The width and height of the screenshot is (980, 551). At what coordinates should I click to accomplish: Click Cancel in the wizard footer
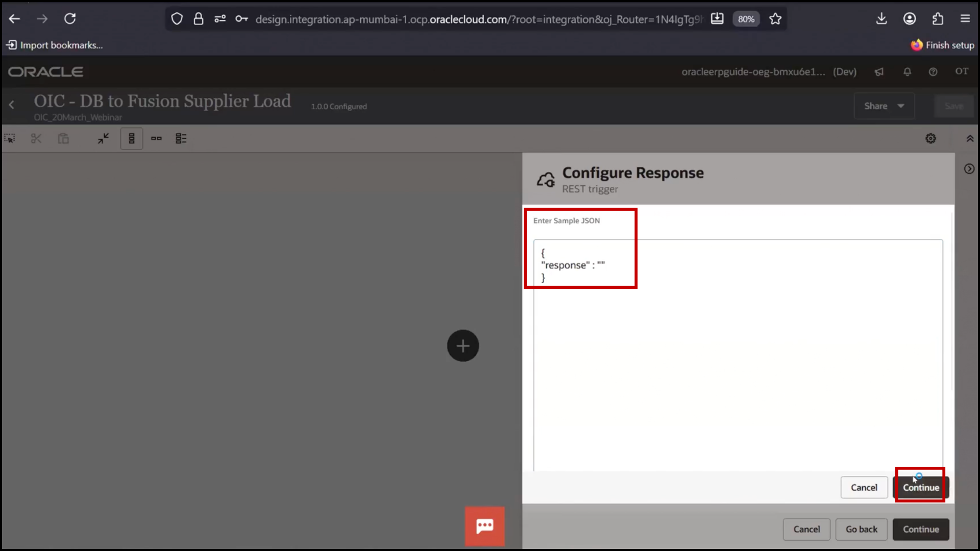pyautogui.click(x=806, y=530)
